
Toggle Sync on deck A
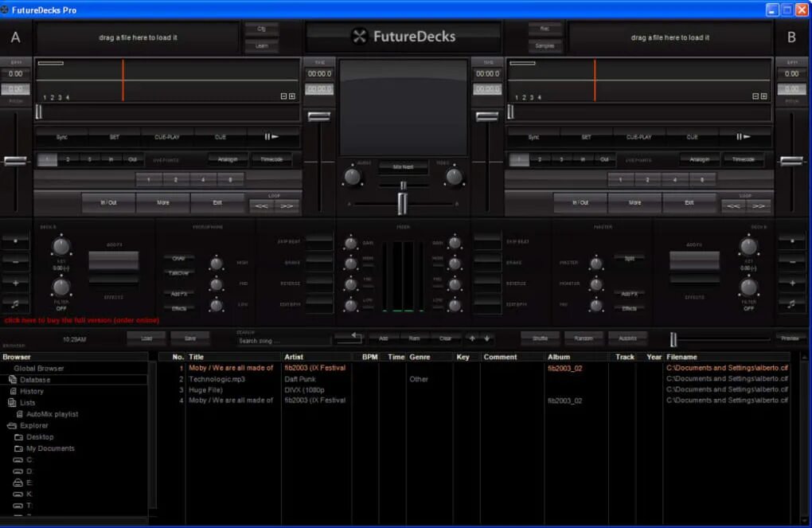pyautogui.click(x=61, y=137)
